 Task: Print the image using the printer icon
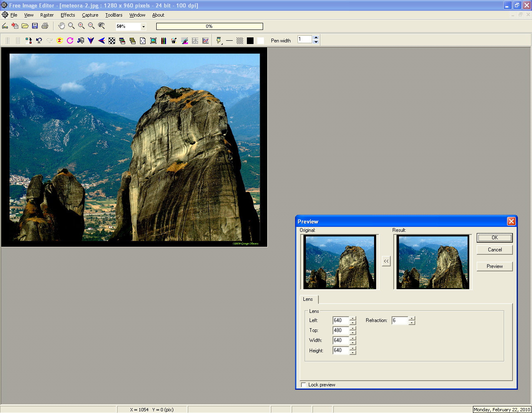click(x=45, y=26)
